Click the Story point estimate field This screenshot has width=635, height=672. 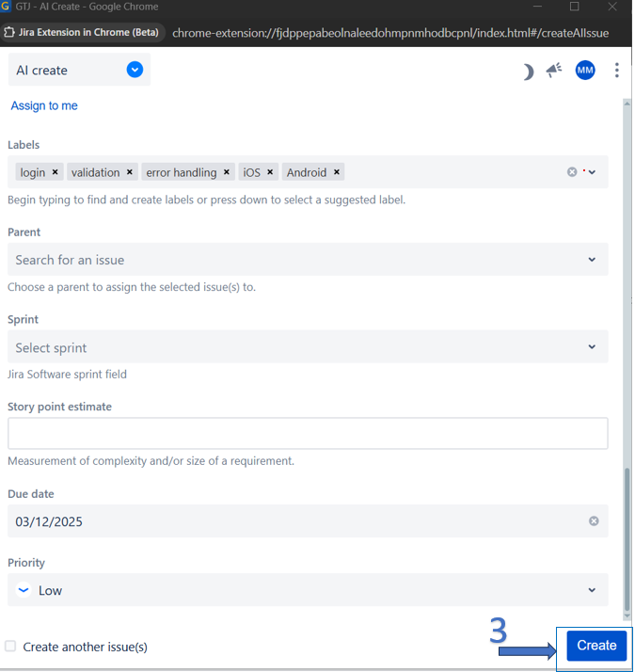pos(308,434)
